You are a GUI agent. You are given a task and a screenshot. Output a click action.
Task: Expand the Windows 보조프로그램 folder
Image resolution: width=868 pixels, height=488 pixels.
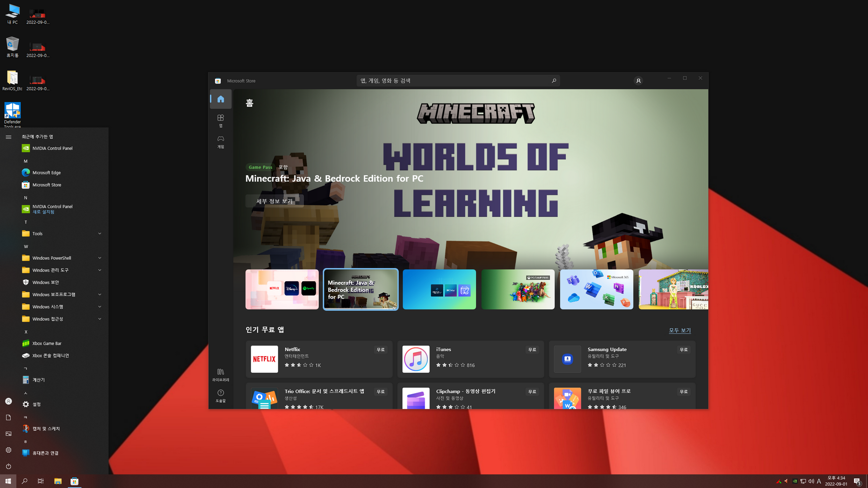tap(62, 294)
